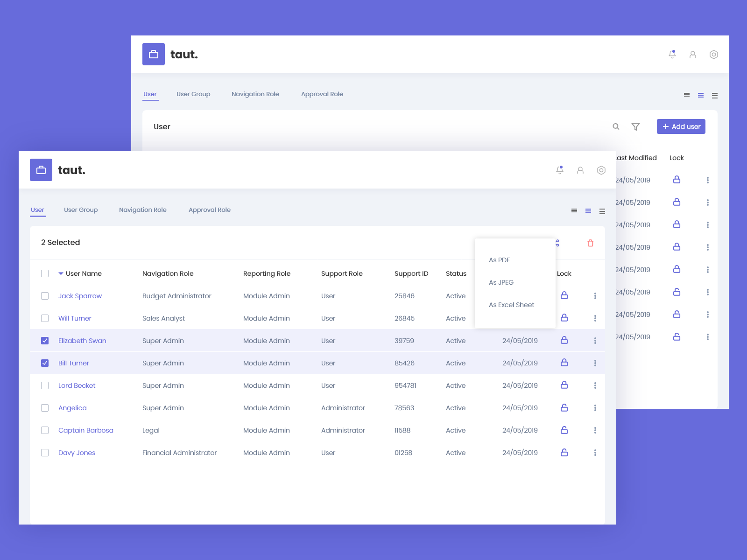
Task: Open the three-dot menu for Davy Jones
Action: coord(595,453)
